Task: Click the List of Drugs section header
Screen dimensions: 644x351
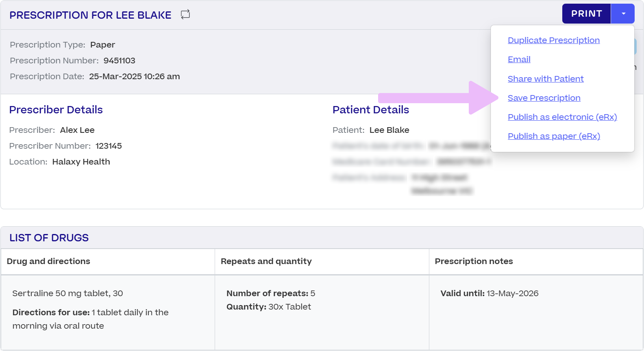Action: [49, 238]
